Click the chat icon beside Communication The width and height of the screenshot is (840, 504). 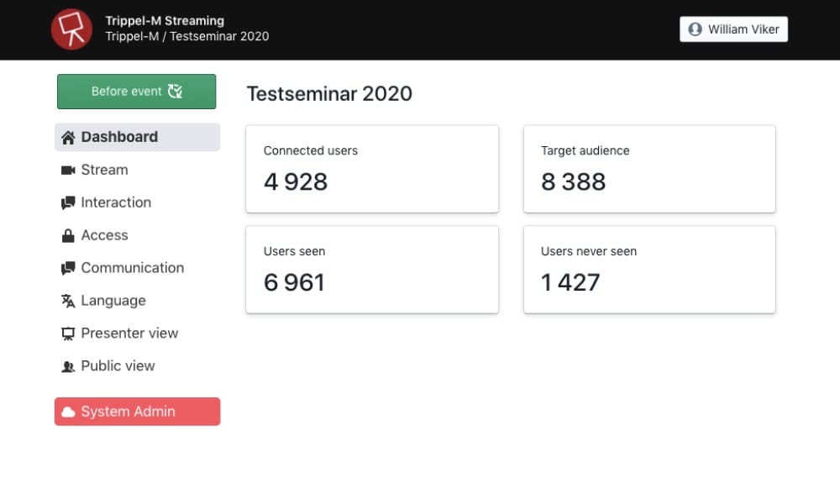click(68, 269)
